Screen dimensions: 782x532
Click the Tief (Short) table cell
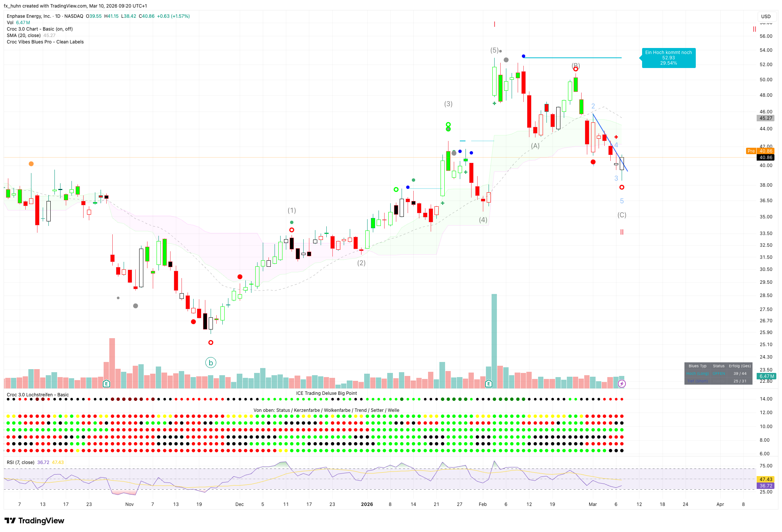697,381
